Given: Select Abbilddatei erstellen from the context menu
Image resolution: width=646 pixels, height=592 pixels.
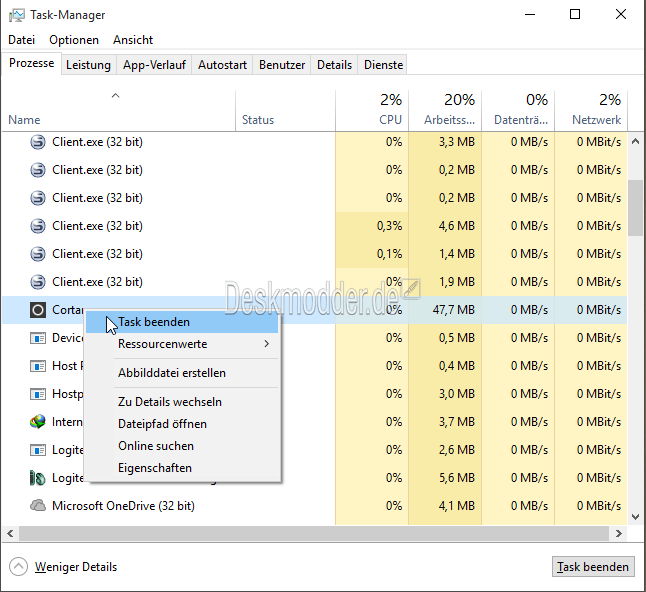Looking at the screenshot, I should pyautogui.click(x=182, y=373).
